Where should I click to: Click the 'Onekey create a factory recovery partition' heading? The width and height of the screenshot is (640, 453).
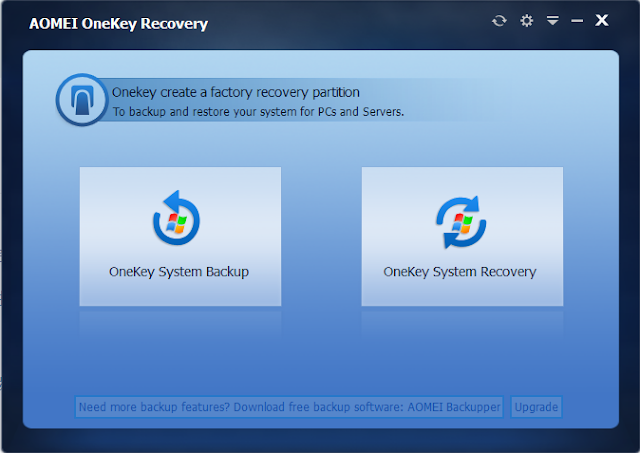coord(236,92)
